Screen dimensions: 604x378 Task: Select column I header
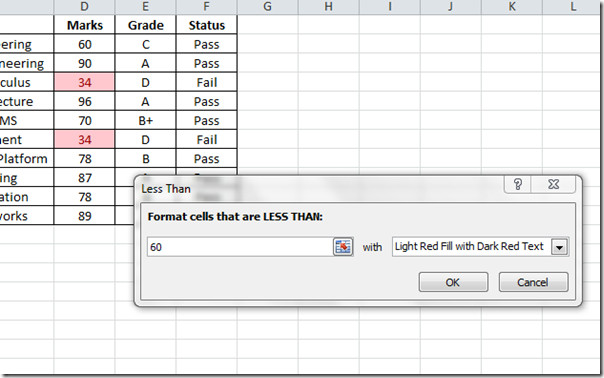389,7
